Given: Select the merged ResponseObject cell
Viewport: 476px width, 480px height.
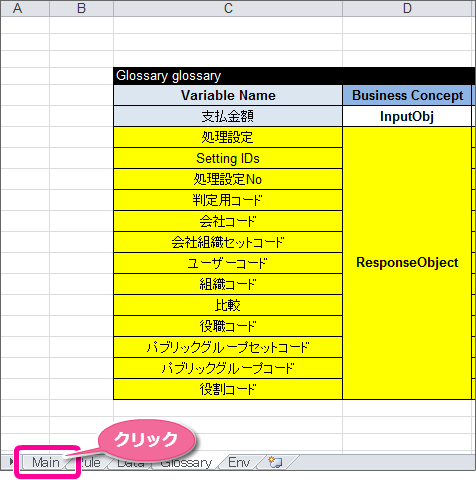Looking at the screenshot, I should point(407,263).
